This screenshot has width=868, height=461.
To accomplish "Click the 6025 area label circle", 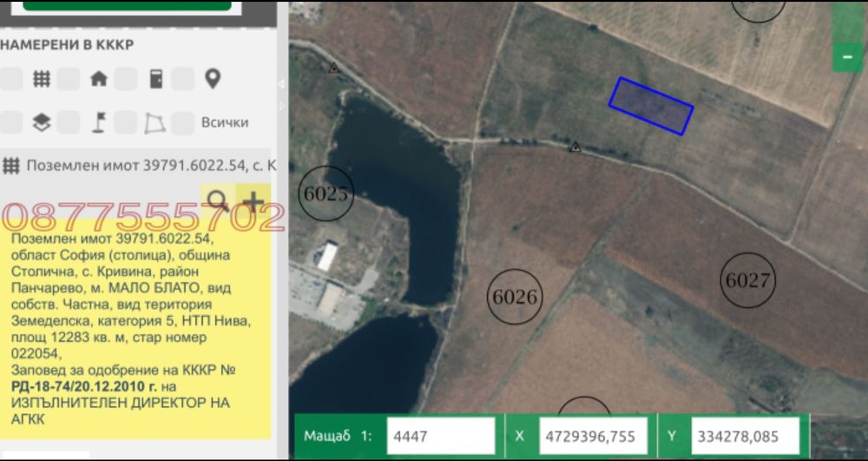I will (x=326, y=194).
